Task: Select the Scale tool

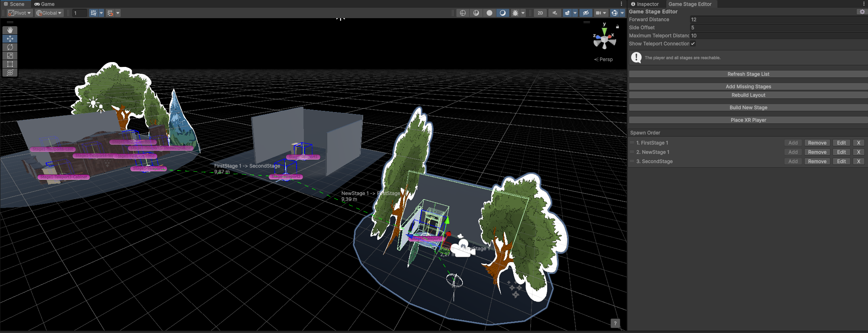Action: pos(10,56)
